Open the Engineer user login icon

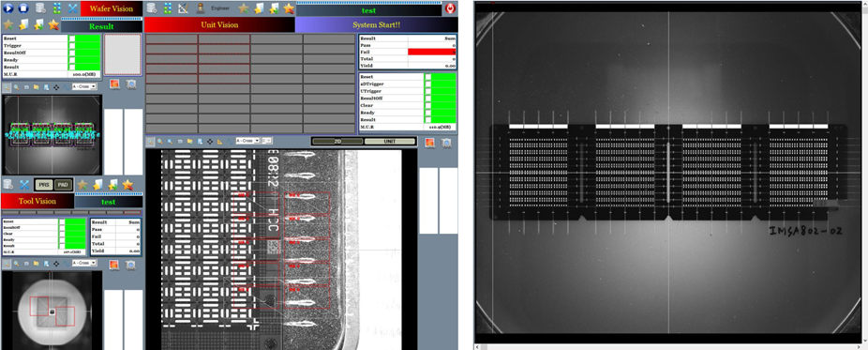[x=201, y=8]
